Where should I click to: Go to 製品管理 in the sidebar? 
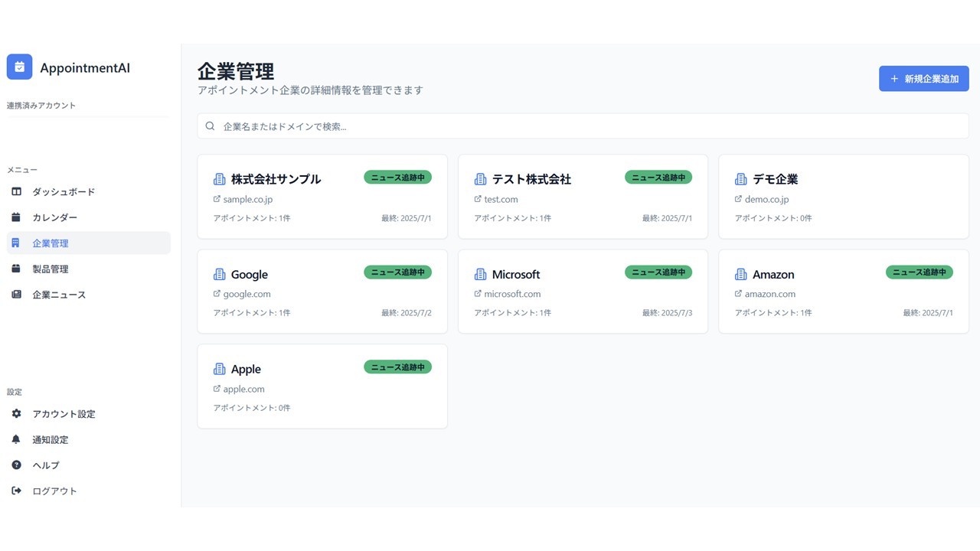pos(89,269)
